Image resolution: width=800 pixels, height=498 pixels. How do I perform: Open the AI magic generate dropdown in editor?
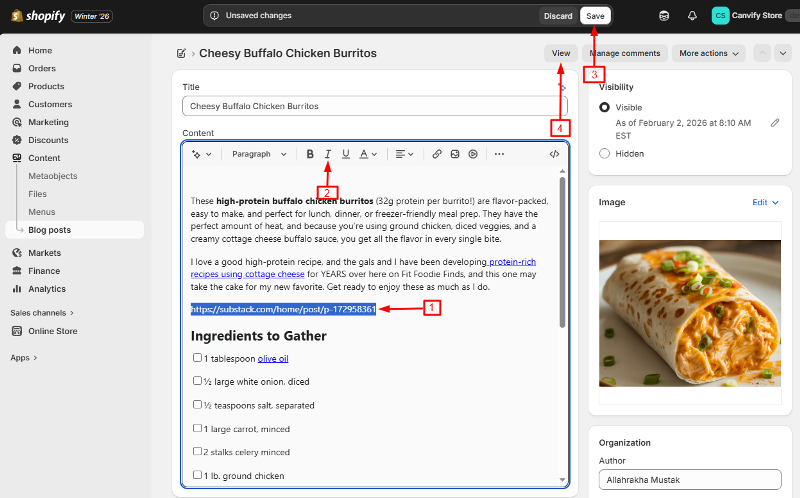pos(202,154)
